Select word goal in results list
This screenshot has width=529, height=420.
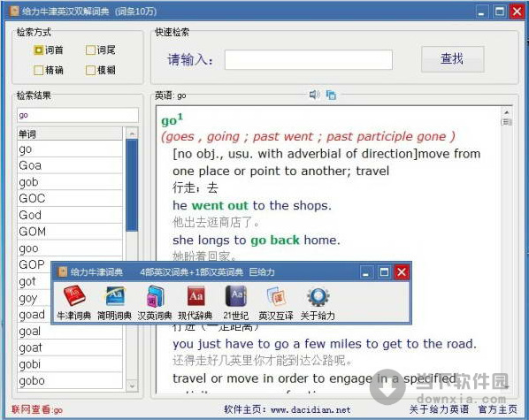[x=70, y=332]
